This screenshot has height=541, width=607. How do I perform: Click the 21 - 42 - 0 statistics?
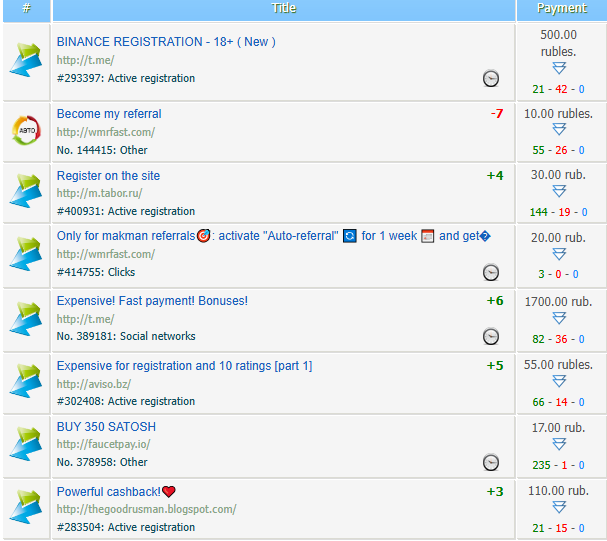click(x=558, y=89)
